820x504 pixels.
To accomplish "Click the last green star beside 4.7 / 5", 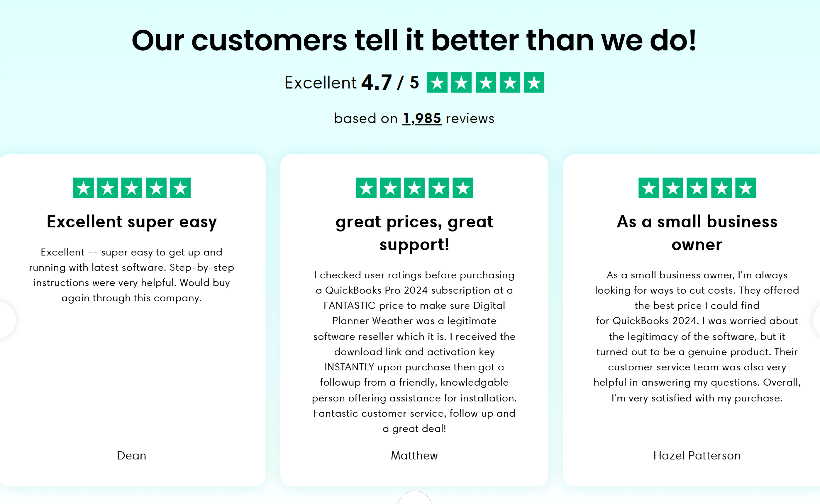I will pyautogui.click(x=534, y=82).
